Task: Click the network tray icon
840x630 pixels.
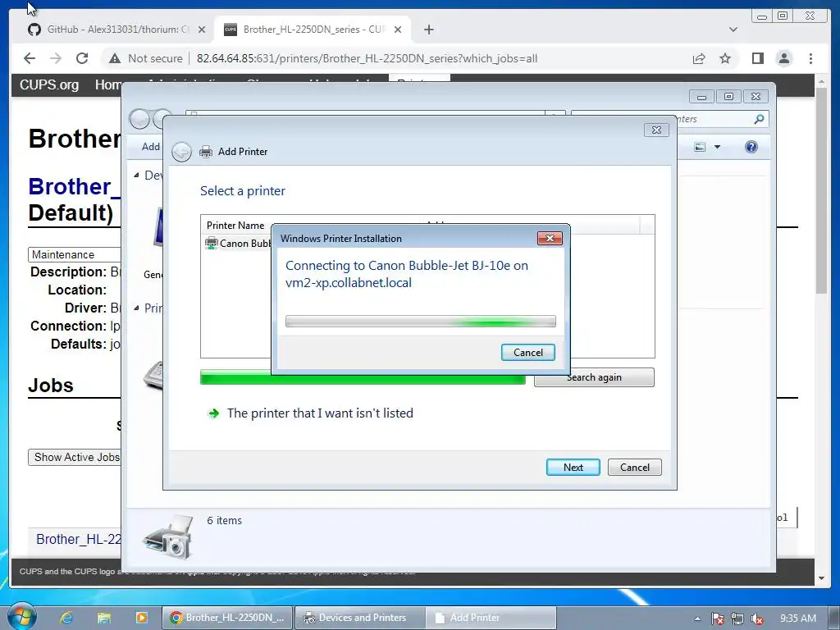Action: pyautogui.click(x=737, y=619)
